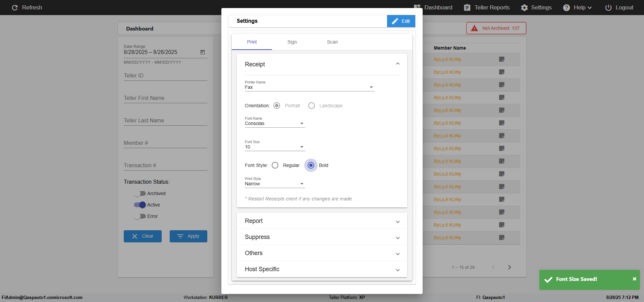The image size is (644, 302).
Task: Expand the Suppress section
Action: click(x=322, y=237)
